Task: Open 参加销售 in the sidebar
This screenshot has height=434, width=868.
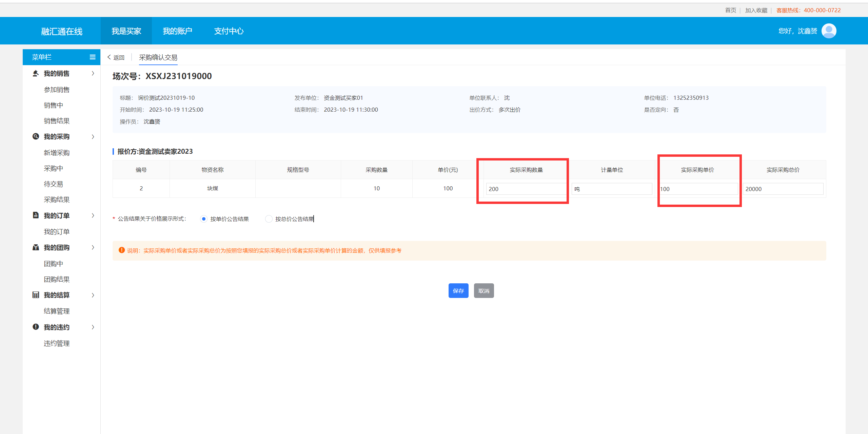Action: click(57, 90)
